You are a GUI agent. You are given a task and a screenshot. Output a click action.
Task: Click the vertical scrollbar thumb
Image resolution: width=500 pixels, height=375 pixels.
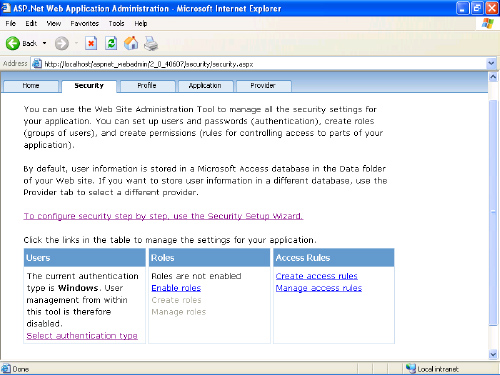pyautogui.click(x=493, y=212)
